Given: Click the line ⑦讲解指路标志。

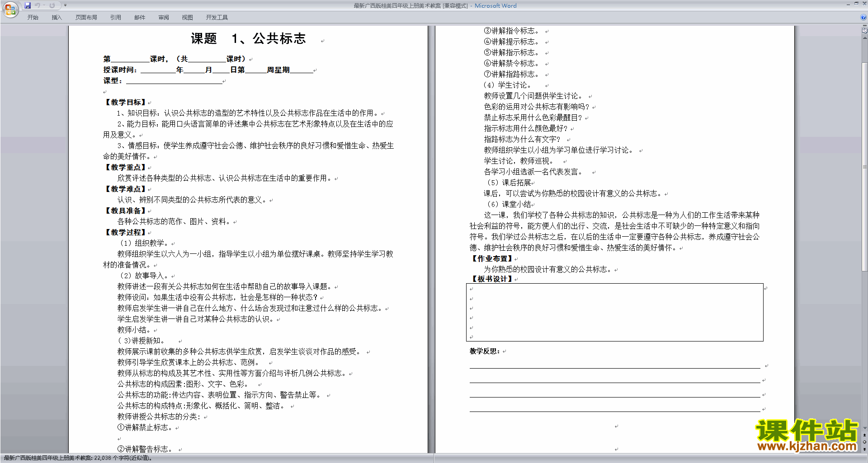Looking at the screenshot, I should tap(511, 75).
